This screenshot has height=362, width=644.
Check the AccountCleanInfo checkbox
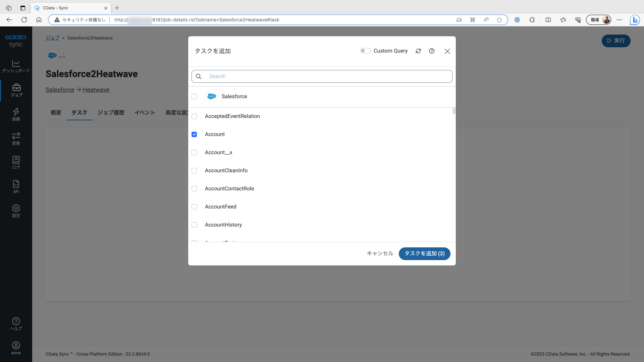pyautogui.click(x=194, y=171)
